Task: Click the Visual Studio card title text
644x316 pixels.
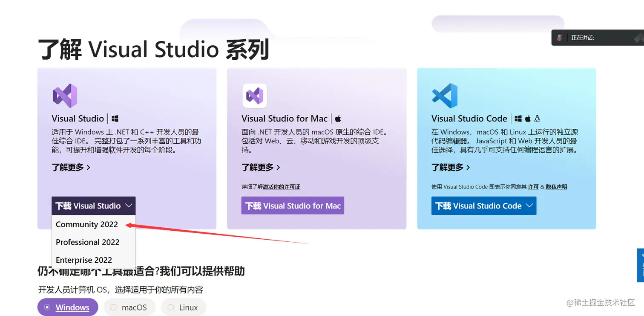Action: pyautogui.click(x=78, y=119)
